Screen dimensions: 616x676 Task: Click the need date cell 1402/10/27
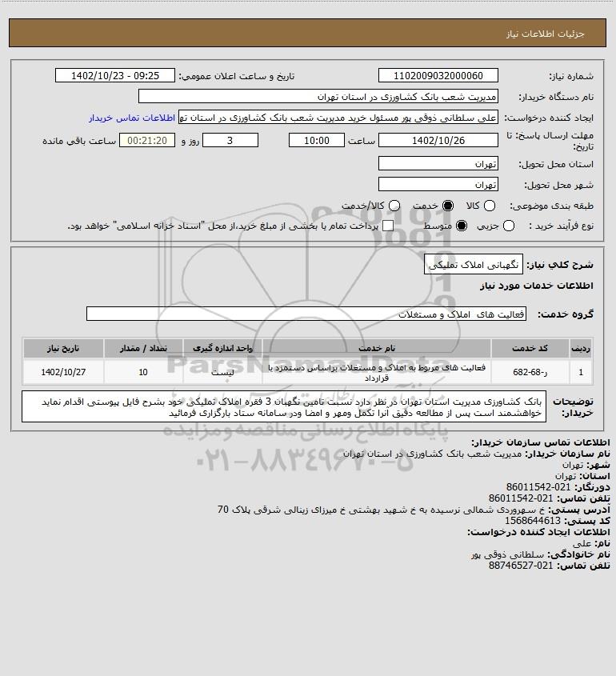point(63,372)
